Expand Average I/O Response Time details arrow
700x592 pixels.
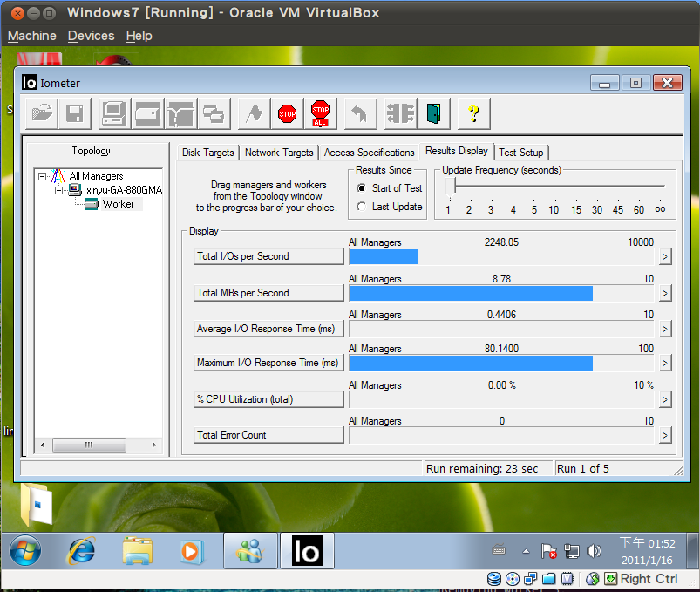(665, 329)
